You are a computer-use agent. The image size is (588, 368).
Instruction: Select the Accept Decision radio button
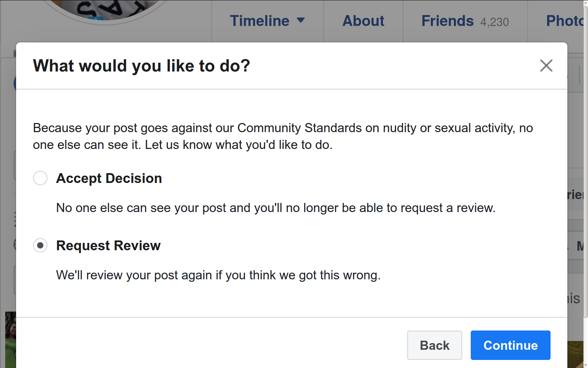40,178
